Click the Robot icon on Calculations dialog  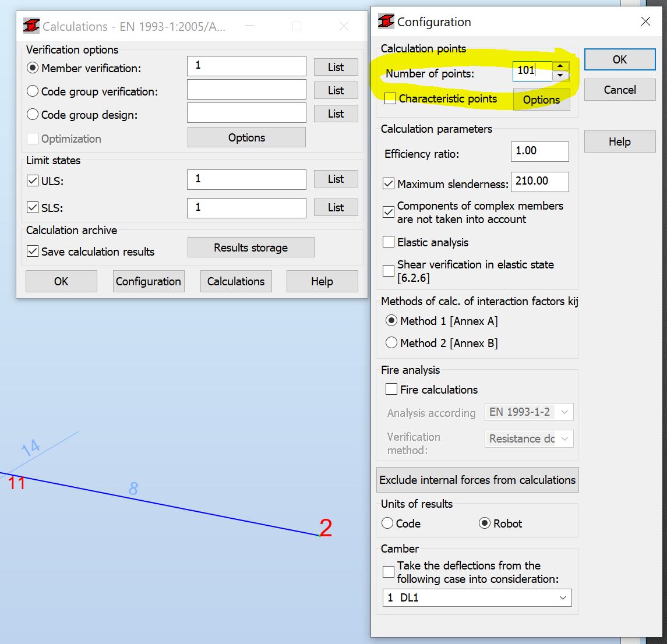31,26
